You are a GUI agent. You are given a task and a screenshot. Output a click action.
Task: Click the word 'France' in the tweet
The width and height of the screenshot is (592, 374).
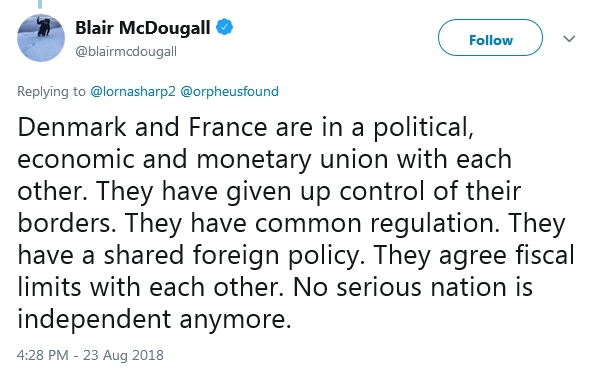(x=228, y=127)
